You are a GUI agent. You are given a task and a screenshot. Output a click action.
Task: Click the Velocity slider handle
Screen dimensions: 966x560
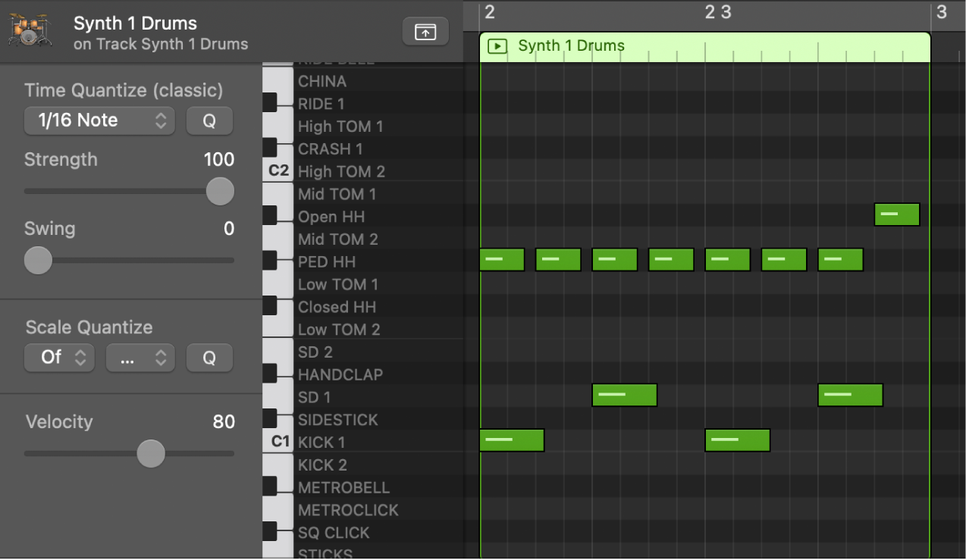tap(150, 453)
